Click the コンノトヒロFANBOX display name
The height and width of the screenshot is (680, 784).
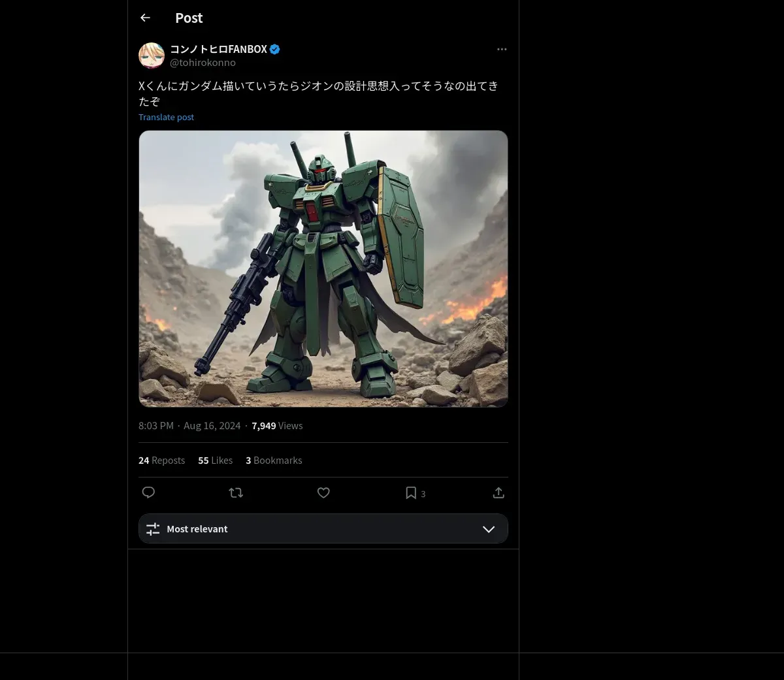(x=218, y=49)
